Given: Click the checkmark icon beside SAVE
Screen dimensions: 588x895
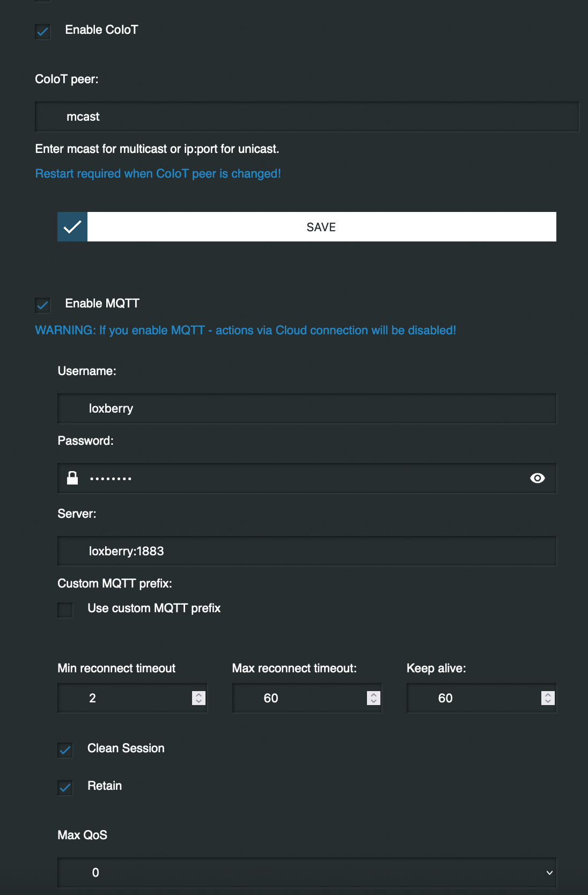Looking at the screenshot, I should (x=72, y=227).
